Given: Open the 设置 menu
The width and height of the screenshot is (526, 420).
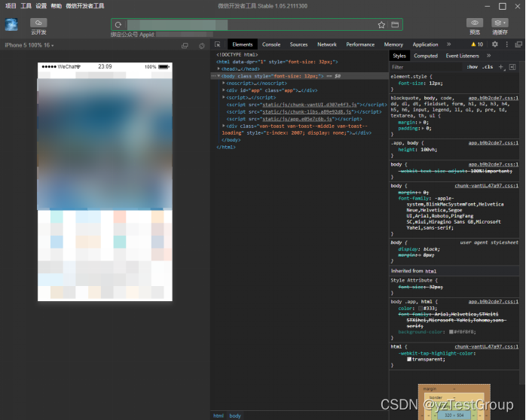Looking at the screenshot, I should pos(41,6).
